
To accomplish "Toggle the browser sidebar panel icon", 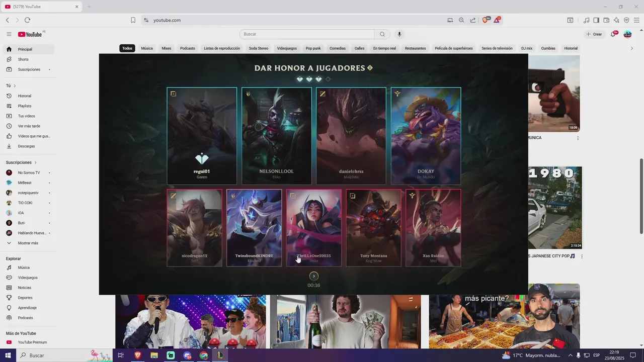I will 596,20.
